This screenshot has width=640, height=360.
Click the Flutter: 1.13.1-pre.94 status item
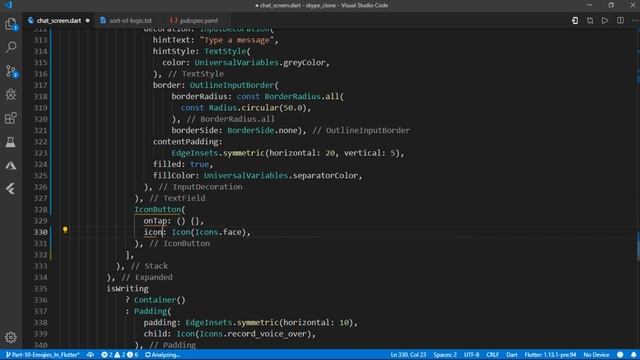point(550,355)
